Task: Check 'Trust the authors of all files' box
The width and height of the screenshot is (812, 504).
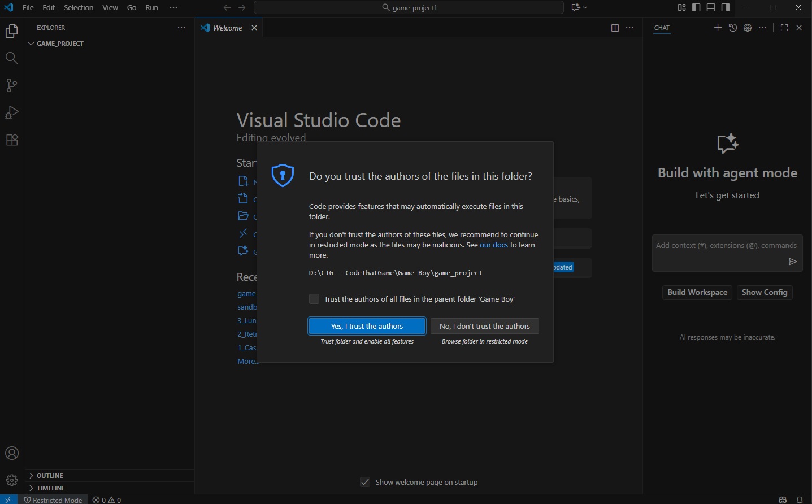Action: click(314, 299)
